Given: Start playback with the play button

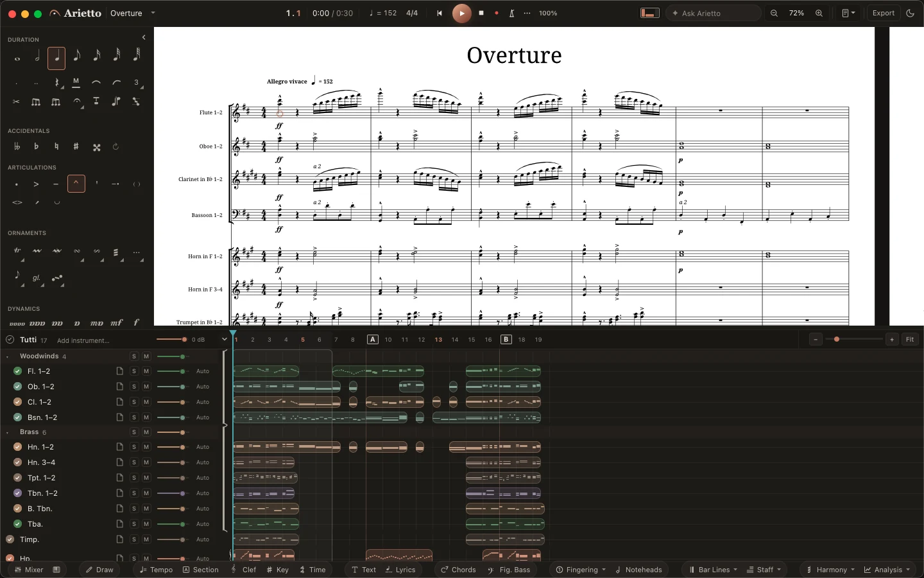Looking at the screenshot, I should click(461, 13).
